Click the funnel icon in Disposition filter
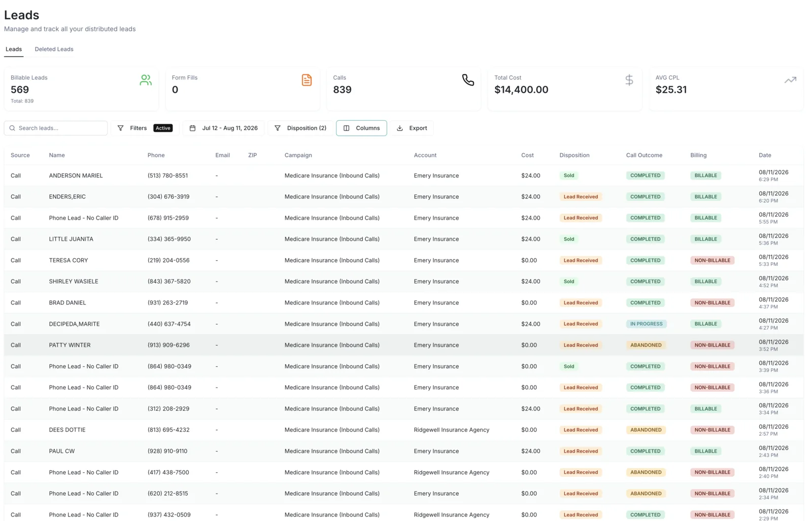 click(278, 128)
